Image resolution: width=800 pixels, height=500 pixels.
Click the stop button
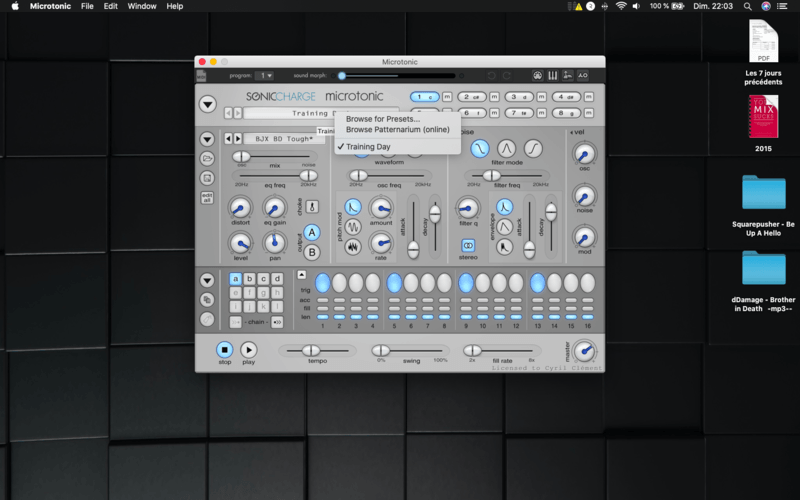[224, 349]
